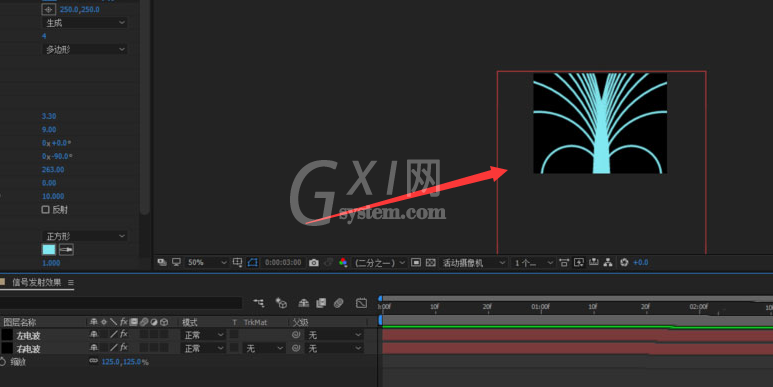Toggle shy switch for 右电波 layer

(94, 348)
